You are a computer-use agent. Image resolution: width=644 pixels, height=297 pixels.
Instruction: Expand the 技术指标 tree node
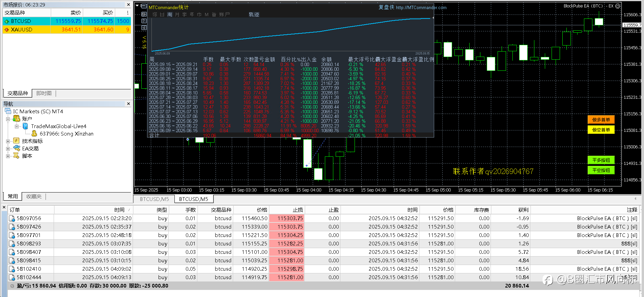click(x=8, y=141)
